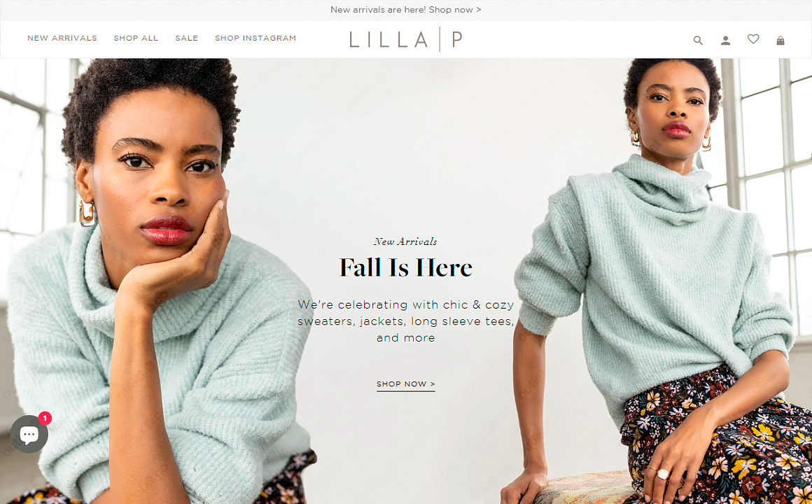Click the hero description paragraph text
This screenshot has height=504, width=812.
coord(405,321)
